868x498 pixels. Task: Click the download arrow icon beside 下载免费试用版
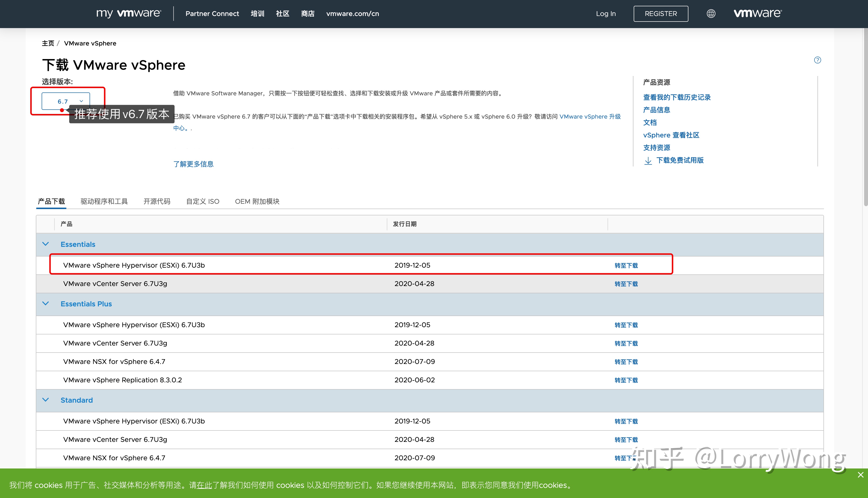pyautogui.click(x=648, y=161)
